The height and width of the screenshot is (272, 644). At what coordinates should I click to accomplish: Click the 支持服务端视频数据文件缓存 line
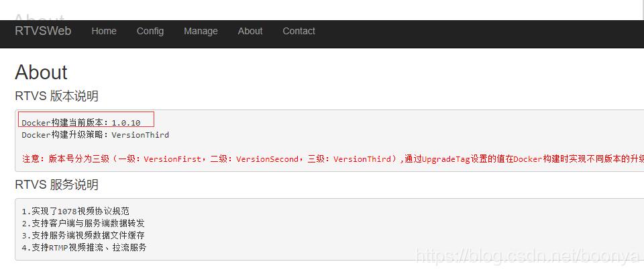[x=83, y=235]
